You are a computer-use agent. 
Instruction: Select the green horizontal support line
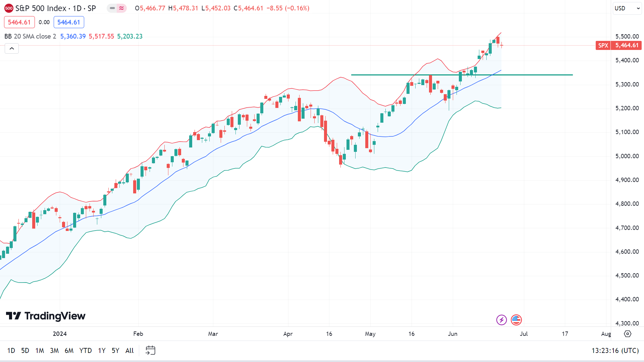[x=462, y=75]
